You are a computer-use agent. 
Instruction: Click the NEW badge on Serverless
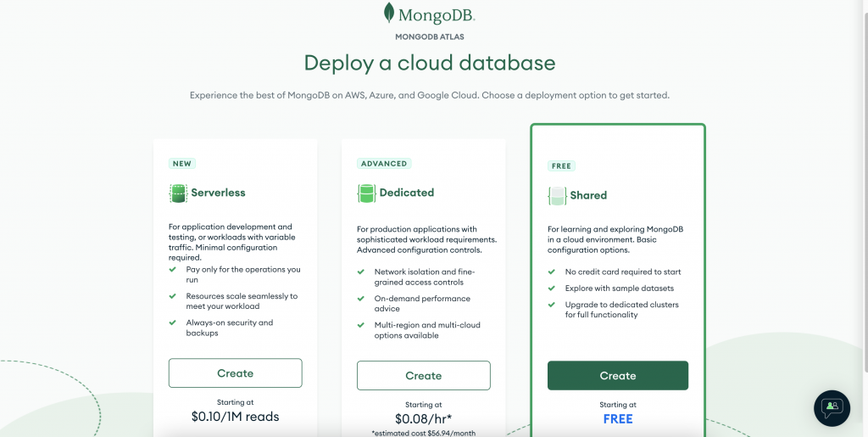pos(182,164)
